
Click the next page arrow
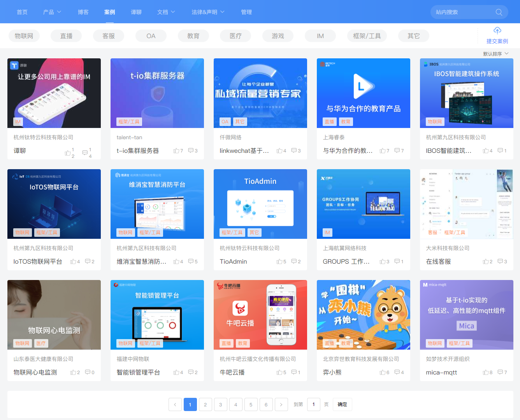[281, 404]
